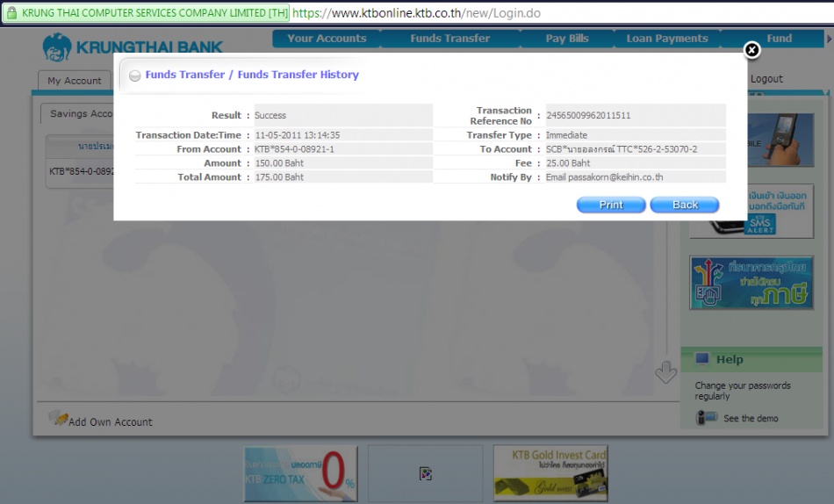
Task: Open the mobile phone banner
Action: pyautogui.click(x=780, y=140)
